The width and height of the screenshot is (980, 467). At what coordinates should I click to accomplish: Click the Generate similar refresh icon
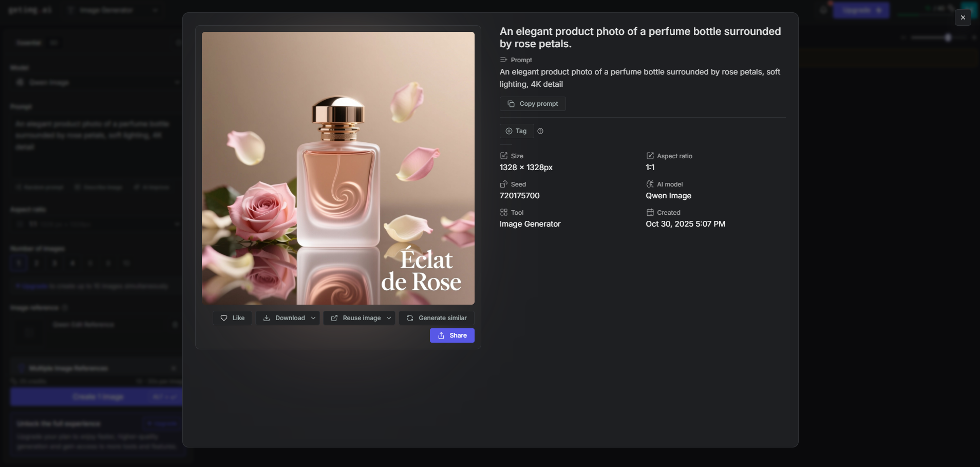[410, 318]
